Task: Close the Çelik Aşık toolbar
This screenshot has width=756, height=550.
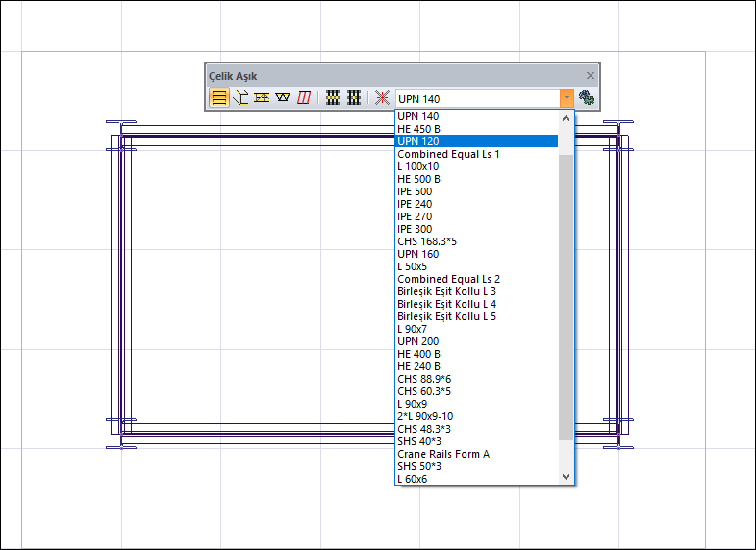Action: 591,76
